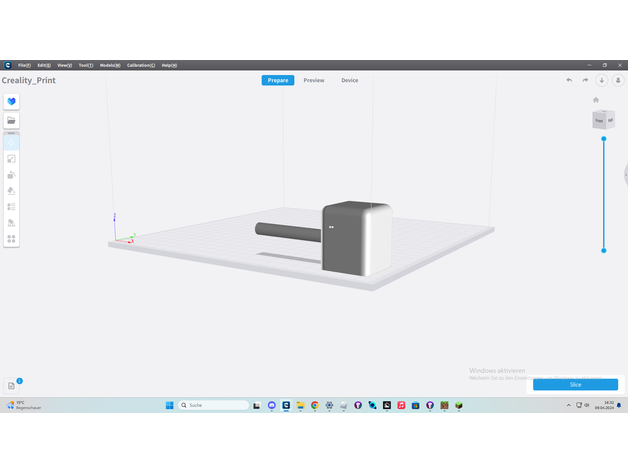Viewport: 628px width, 472px height.
Task: Switch to the Device tab
Action: pyautogui.click(x=349, y=80)
